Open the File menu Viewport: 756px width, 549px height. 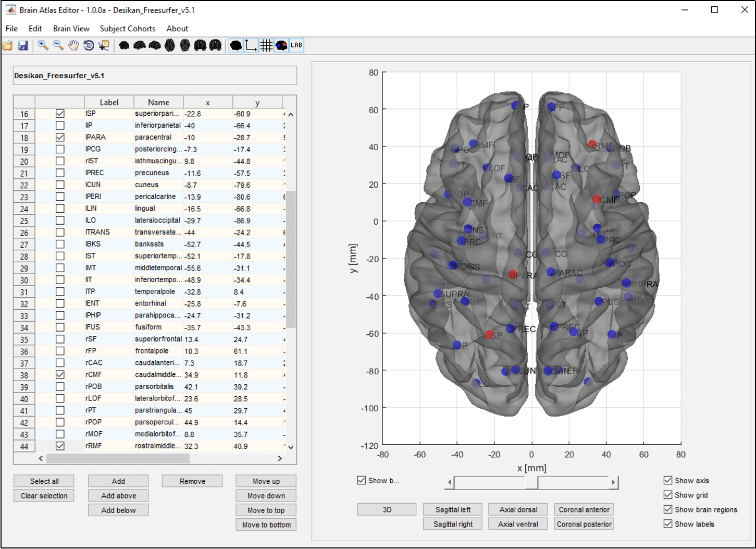pos(11,29)
